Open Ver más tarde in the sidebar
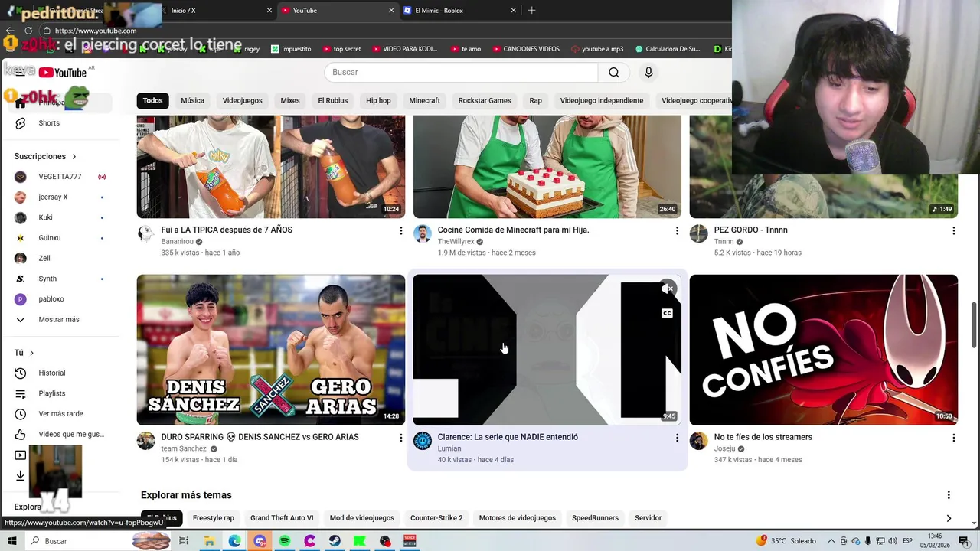Screen dimensions: 980x551 coord(59,414)
